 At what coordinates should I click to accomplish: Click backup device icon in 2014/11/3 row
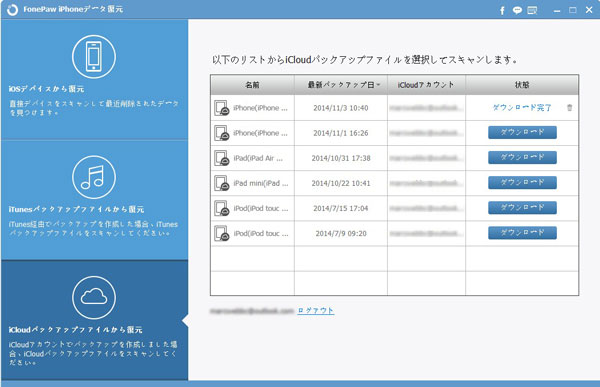point(222,108)
